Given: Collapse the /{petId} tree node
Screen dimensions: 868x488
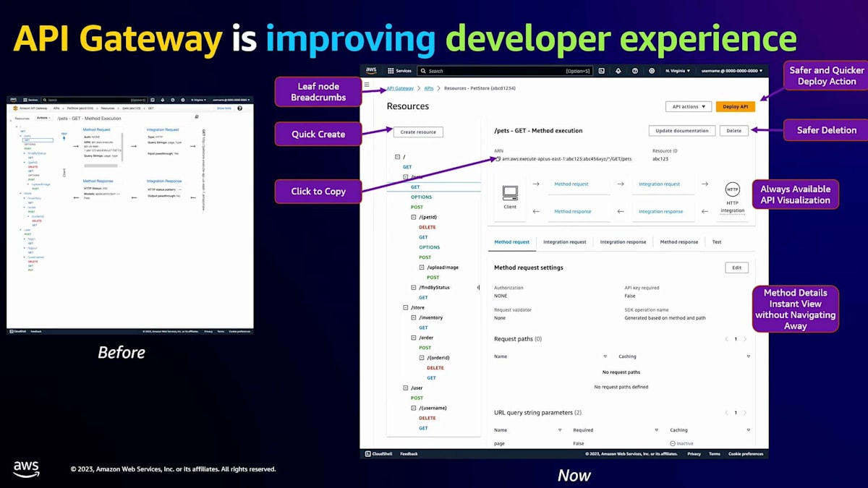Looking at the screenshot, I should click(x=413, y=217).
